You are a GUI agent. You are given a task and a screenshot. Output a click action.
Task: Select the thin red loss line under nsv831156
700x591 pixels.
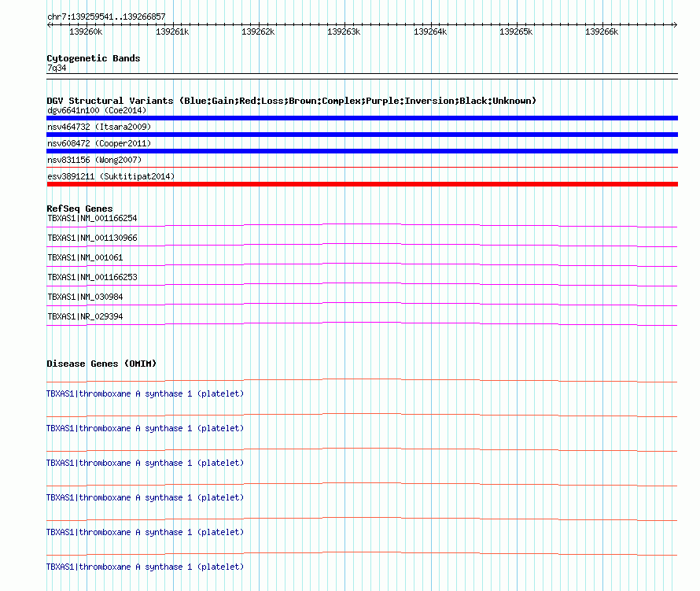coord(362,168)
